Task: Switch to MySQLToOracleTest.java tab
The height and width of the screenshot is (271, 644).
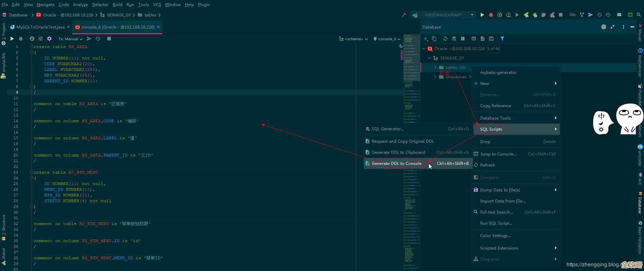Action: [40, 27]
